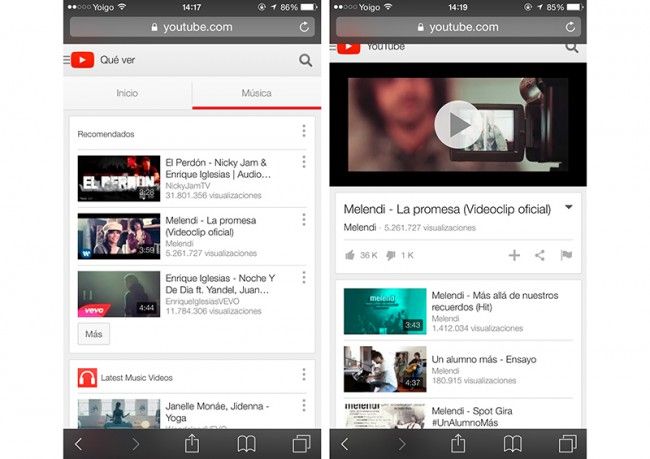Expand video description arrow next to title
The image size is (650, 459).
tap(569, 207)
